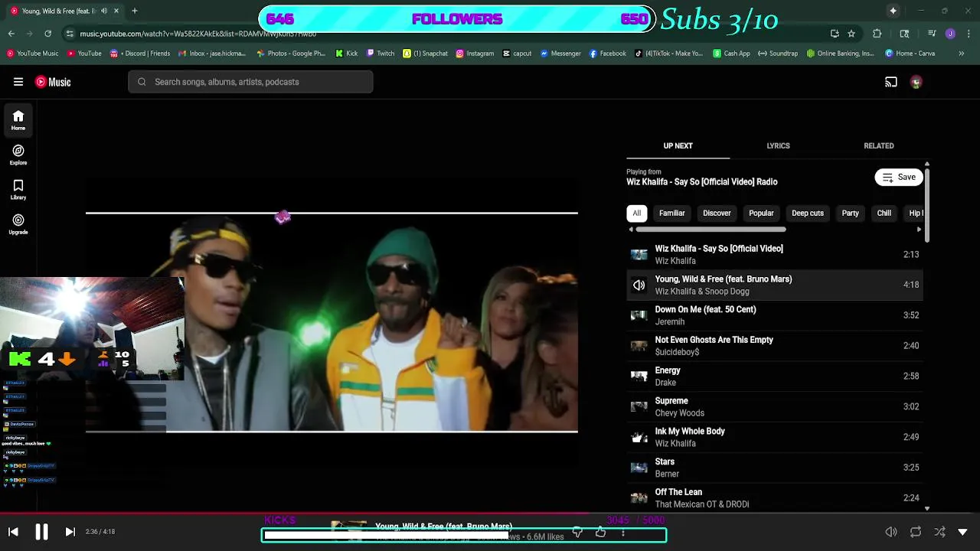Play Energy by Drake
Screen dimensions: 980x551
[775, 376]
